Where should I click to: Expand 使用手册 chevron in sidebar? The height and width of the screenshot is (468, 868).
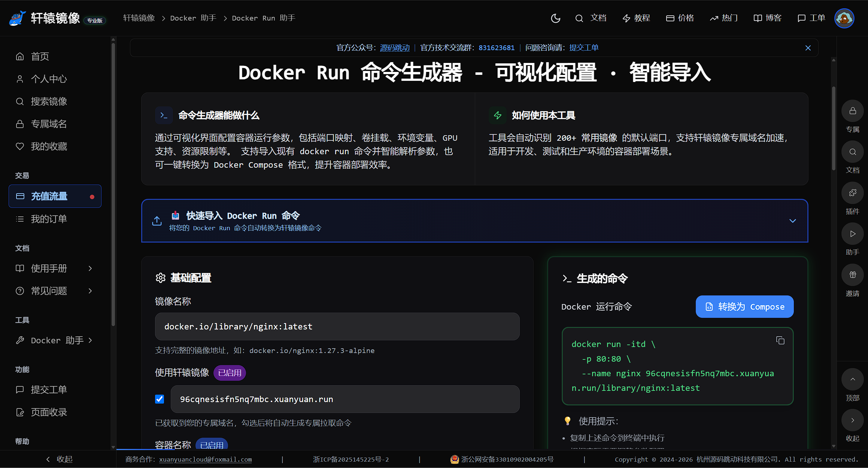[x=90, y=268]
